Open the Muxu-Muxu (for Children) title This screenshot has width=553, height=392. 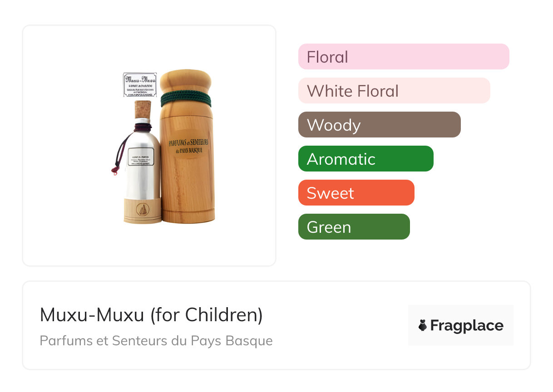151,315
